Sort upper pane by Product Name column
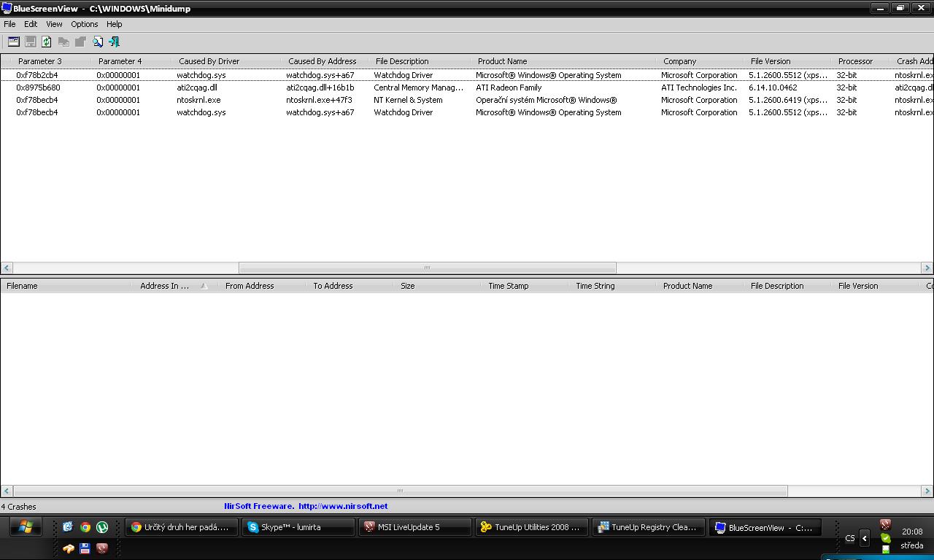Image resolution: width=934 pixels, height=560 pixels. click(x=565, y=61)
